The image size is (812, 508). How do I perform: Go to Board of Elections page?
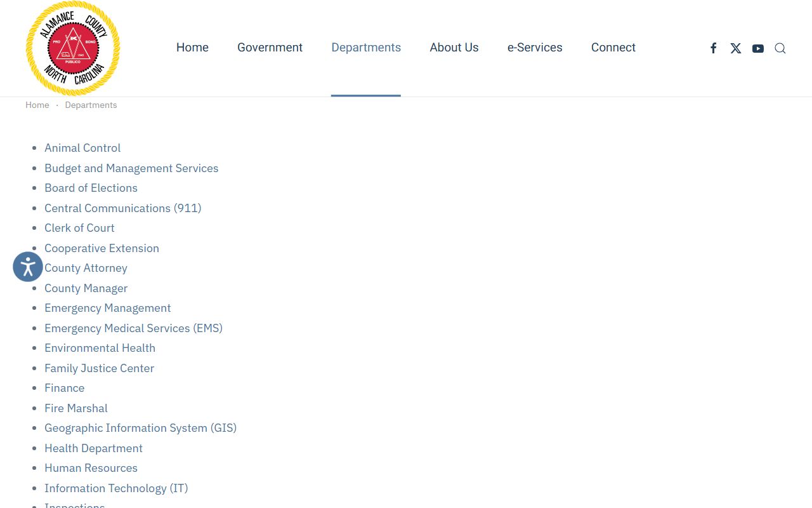[x=91, y=188]
